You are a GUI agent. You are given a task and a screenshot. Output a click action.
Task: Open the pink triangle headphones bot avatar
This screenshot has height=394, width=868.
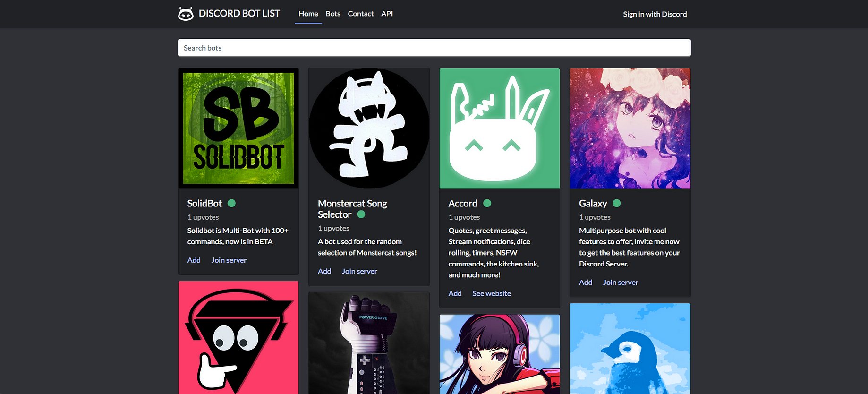238,338
